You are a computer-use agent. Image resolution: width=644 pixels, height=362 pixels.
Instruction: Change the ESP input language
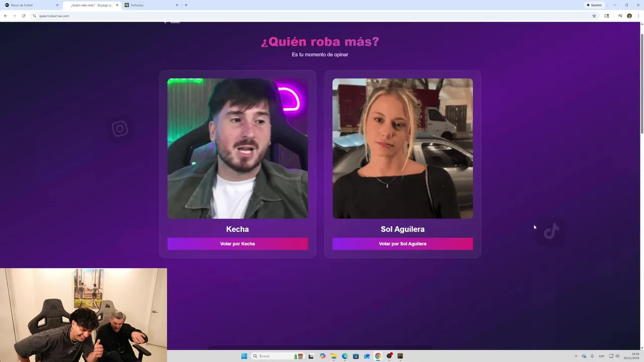602,356
